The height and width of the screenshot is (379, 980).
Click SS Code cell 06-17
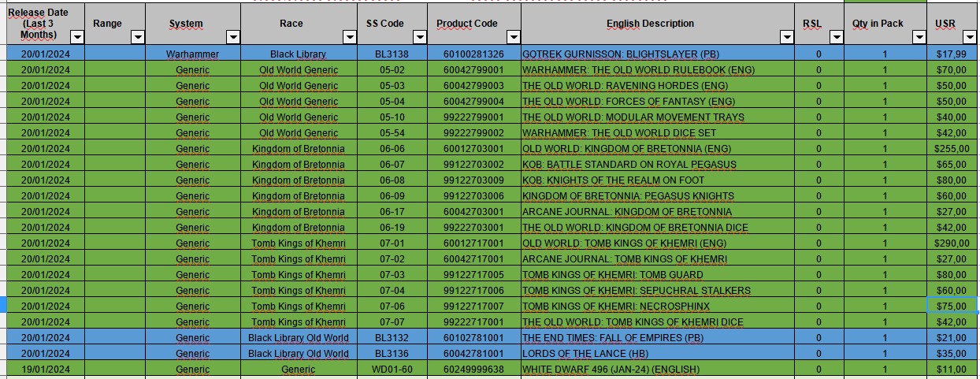(x=392, y=211)
